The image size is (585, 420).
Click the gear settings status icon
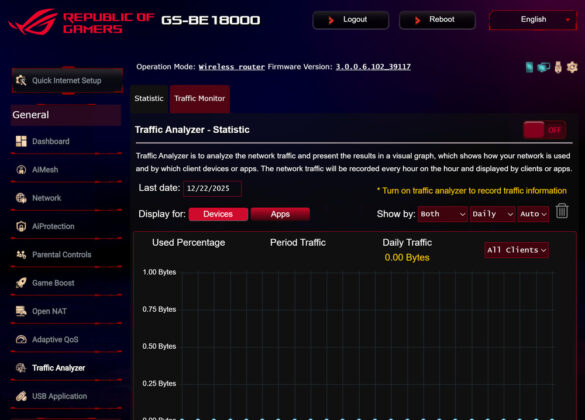[x=572, y=67]
